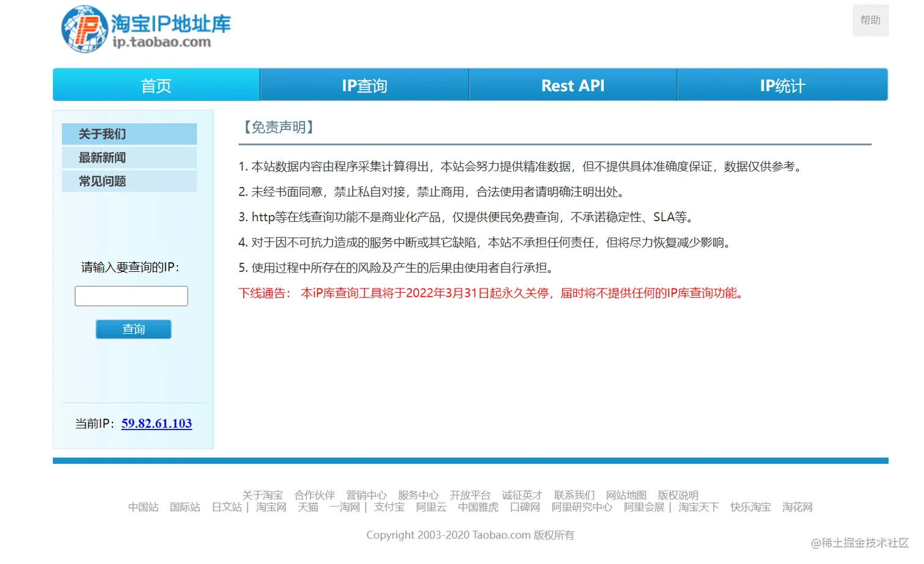Open the IP查询 tab
This screenshot has height=564, width=924.
click(x=365, y=85)
